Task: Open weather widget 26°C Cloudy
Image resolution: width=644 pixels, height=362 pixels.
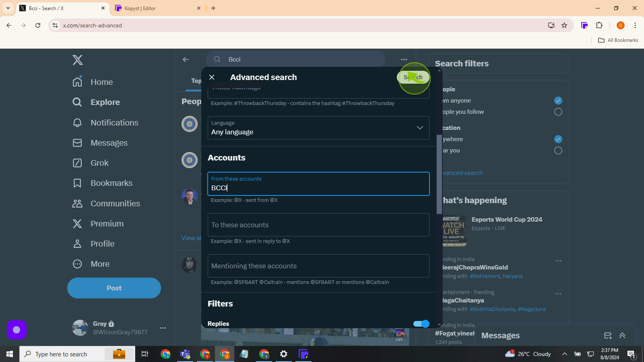Action: [528, 354]
